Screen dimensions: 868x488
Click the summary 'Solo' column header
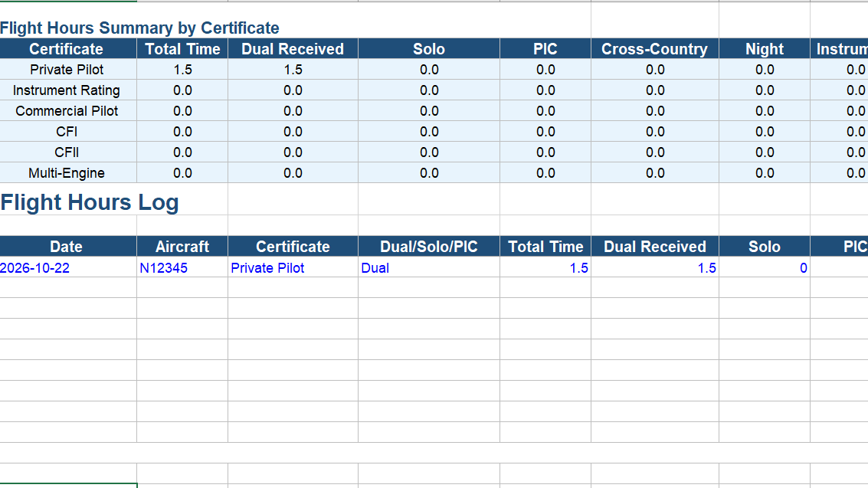point(429,49)
